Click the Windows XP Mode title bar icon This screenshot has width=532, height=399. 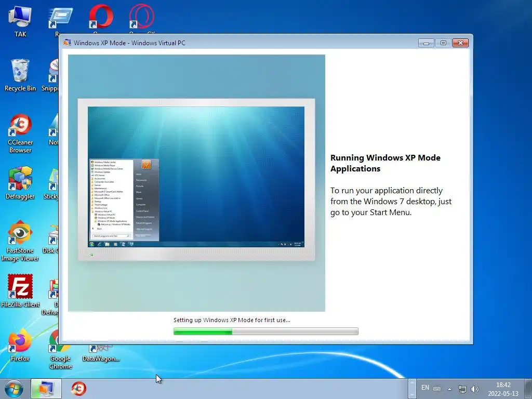67,43
